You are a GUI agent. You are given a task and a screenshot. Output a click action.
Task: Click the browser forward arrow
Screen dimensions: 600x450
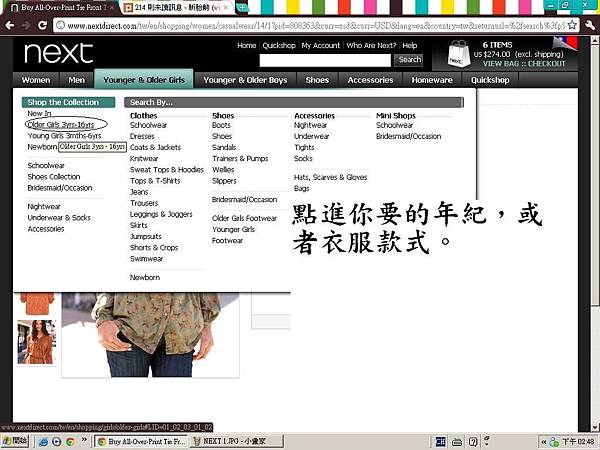[26, 25]
